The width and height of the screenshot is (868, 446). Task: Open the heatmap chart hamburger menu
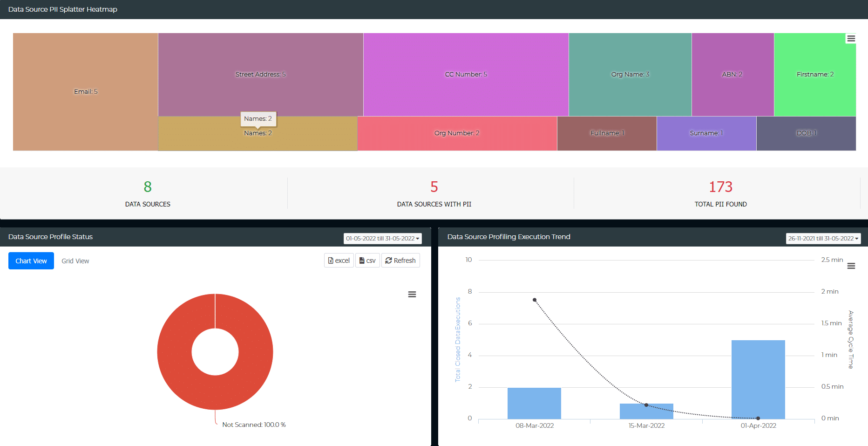click(851, 39)
